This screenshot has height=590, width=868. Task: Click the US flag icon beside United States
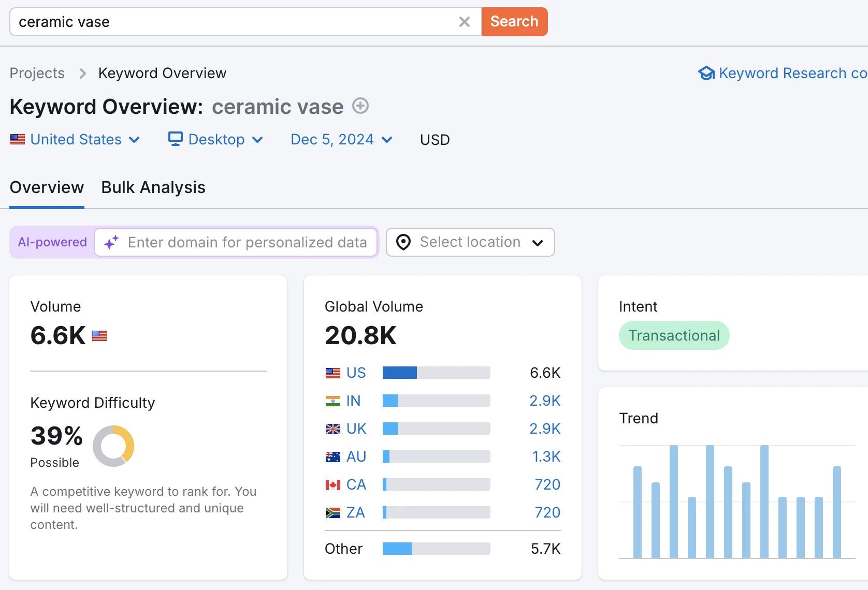pyautogui.click(x=18, y=139)
